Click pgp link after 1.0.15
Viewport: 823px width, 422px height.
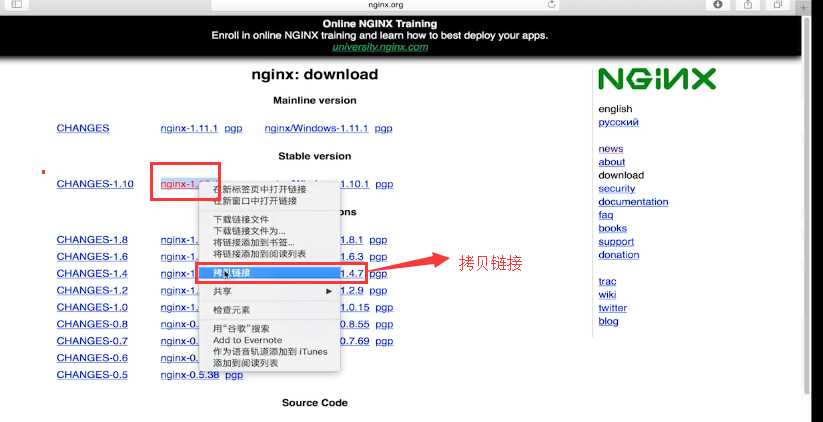tap(384, 307)
